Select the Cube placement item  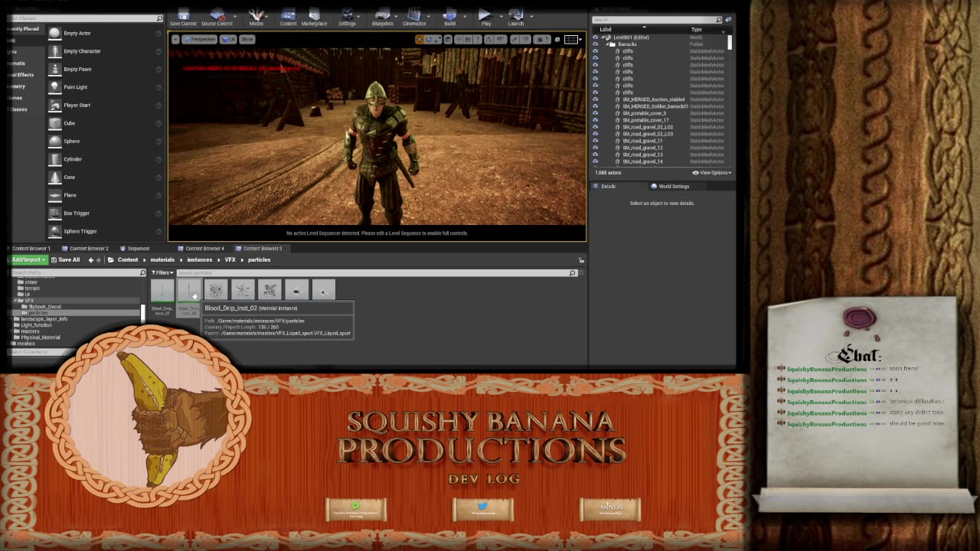pyautogui.click(x=106, y=123)
